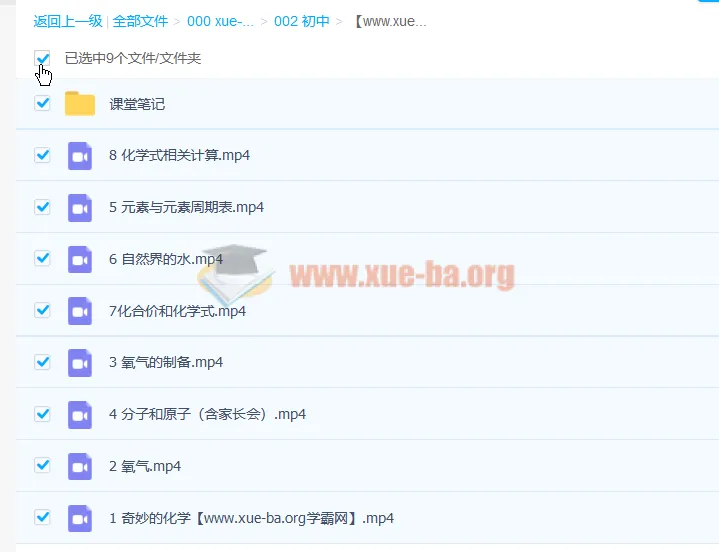Click the video icon of 4 分子和原子.mp4

click(80, 415)
